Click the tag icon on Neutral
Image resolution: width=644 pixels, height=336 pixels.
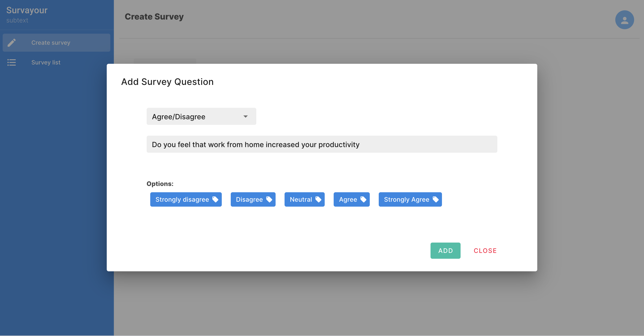pos(318,199)
